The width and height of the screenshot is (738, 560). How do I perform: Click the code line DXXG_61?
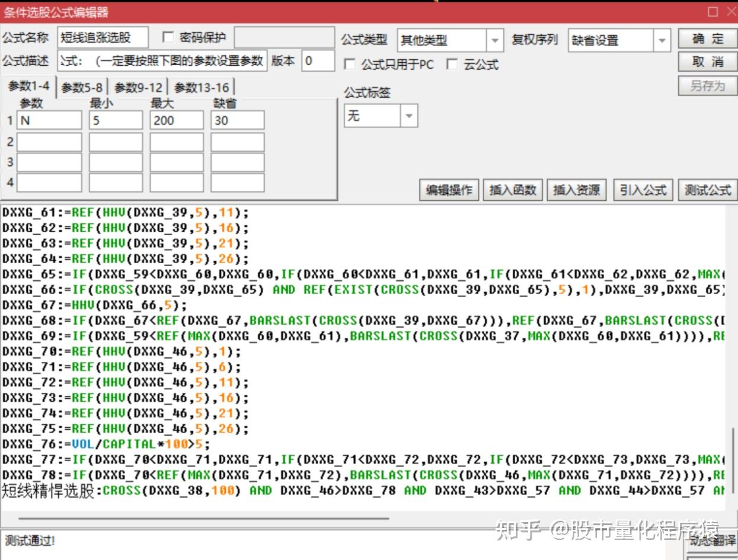pyautogui.click(x=126, y=212)
